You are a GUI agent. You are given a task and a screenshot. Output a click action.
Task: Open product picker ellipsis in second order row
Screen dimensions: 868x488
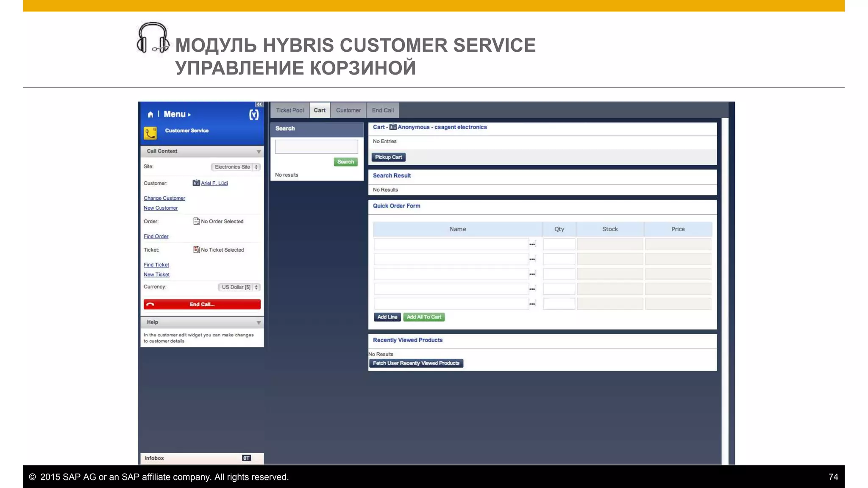pyautogui.click(x=533, y=259)
